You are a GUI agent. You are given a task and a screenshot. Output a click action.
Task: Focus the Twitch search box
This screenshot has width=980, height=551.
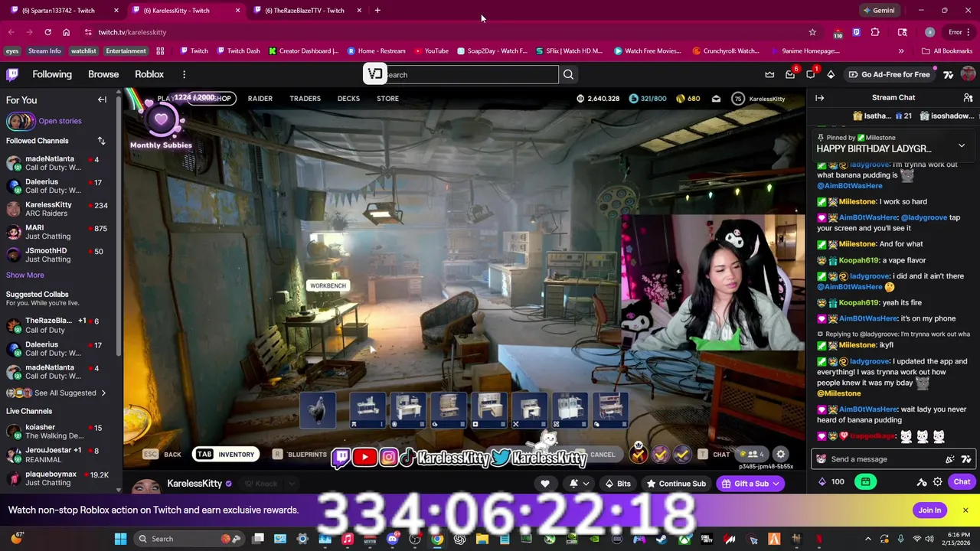point(471,74)
